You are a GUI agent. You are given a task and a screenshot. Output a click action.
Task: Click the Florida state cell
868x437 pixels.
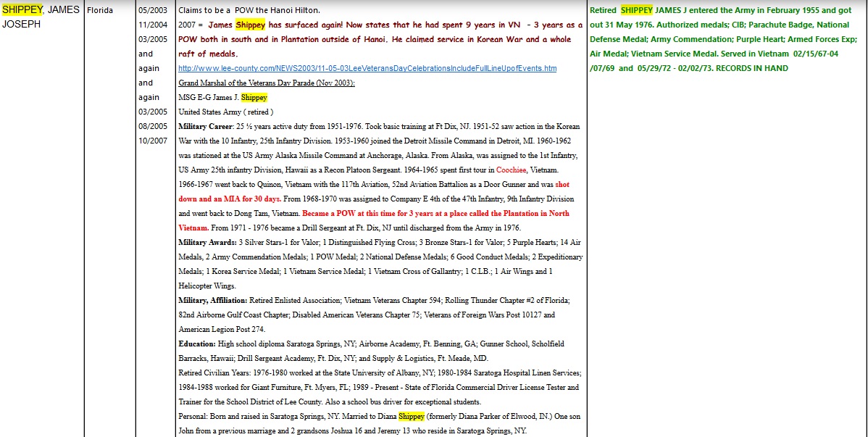point(100,10)
